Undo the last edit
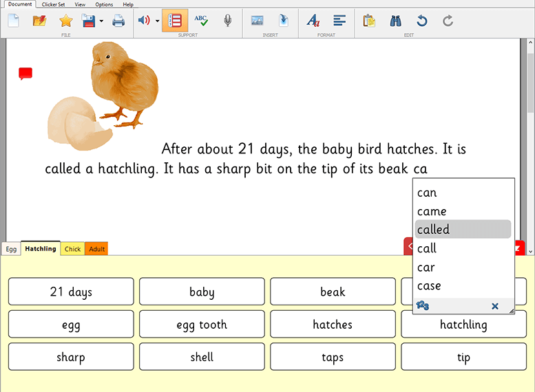The width and height of the screenshot is (535, 392). (422, 21)
